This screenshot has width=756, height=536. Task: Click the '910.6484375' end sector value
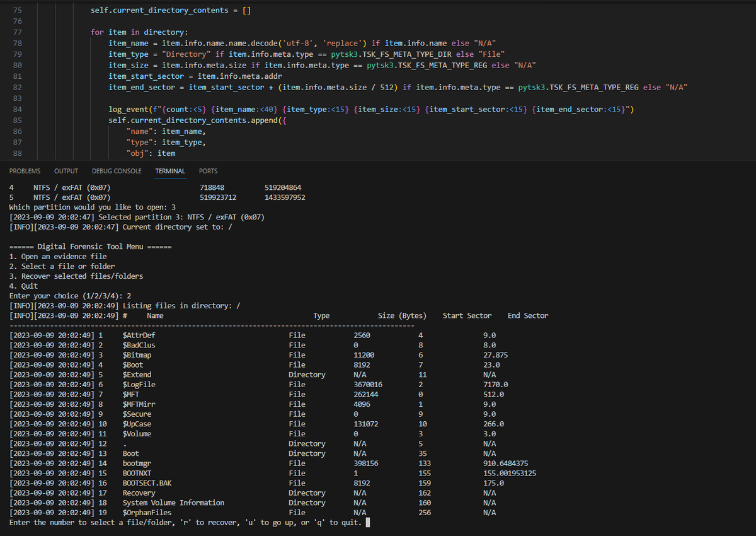click(505, 463)
